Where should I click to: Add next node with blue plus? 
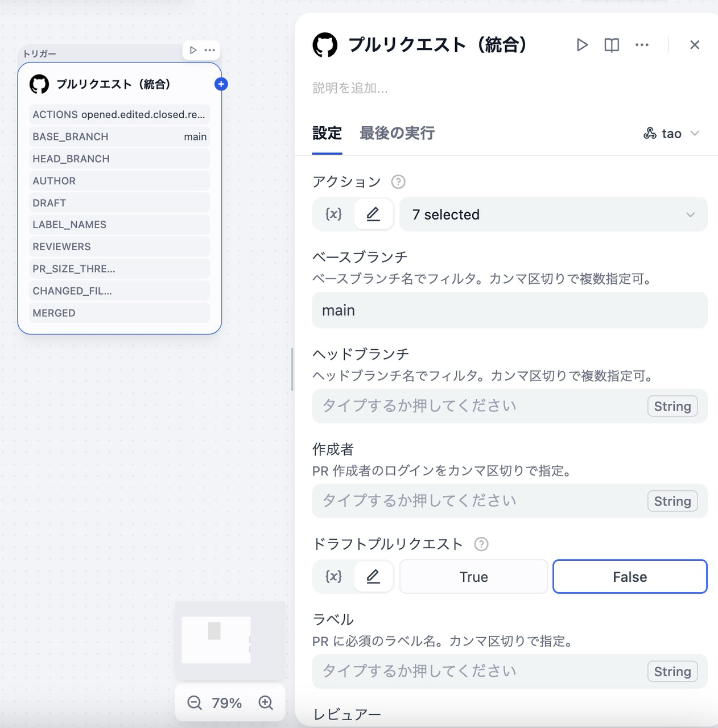(221, 84)
